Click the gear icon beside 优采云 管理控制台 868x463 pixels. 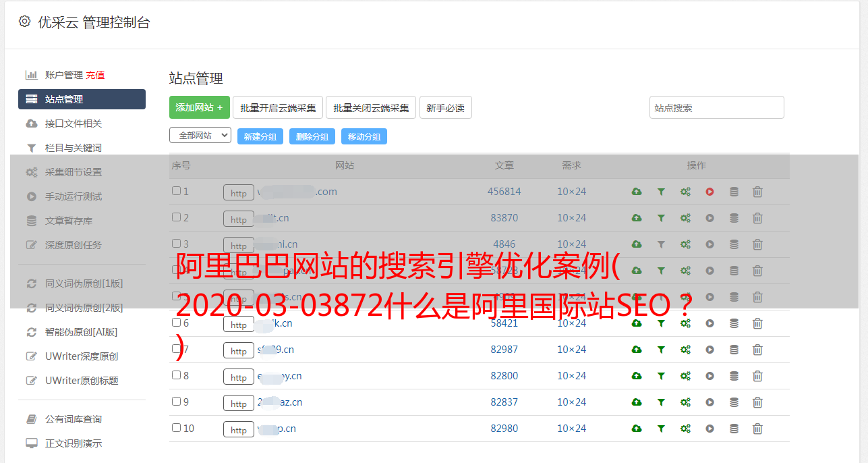(25, 22)
